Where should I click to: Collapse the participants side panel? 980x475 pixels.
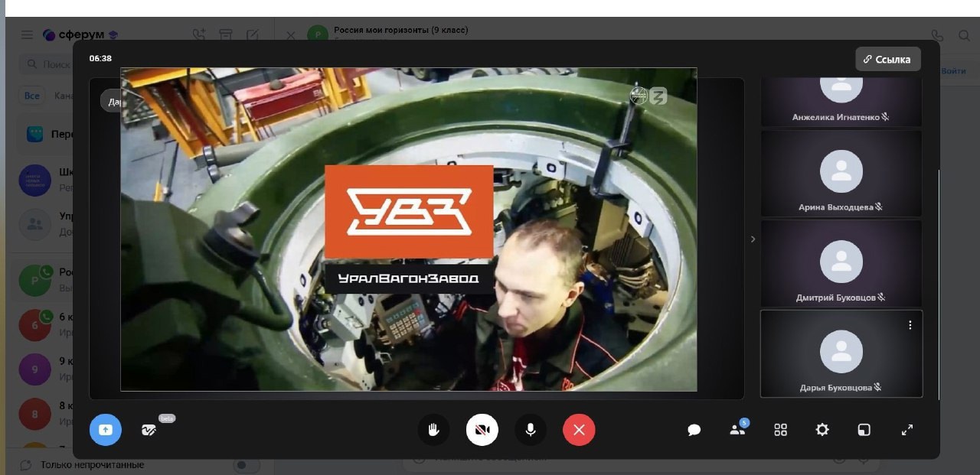tap(753, 239)
